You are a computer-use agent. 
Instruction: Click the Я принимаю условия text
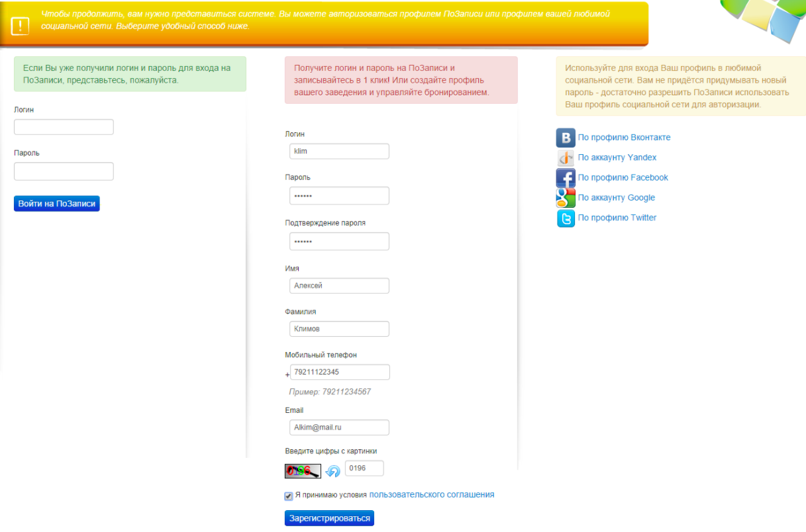330,495
